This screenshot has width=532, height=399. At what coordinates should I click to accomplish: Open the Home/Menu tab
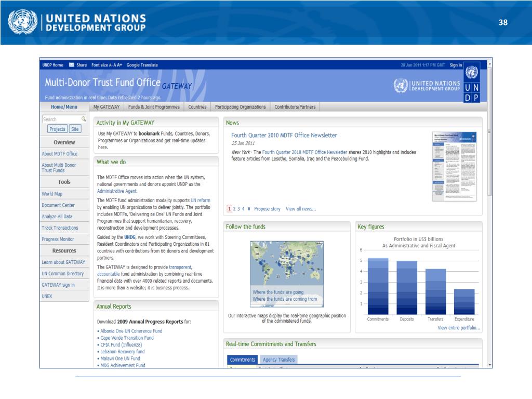point(64,107)
